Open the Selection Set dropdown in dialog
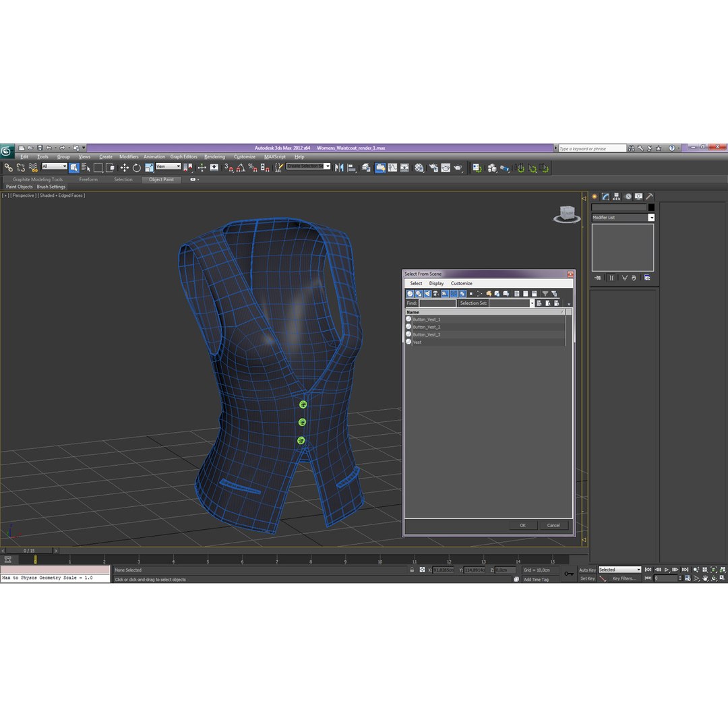This screenshot has height=728, width=728. click(x=532, y=303)
